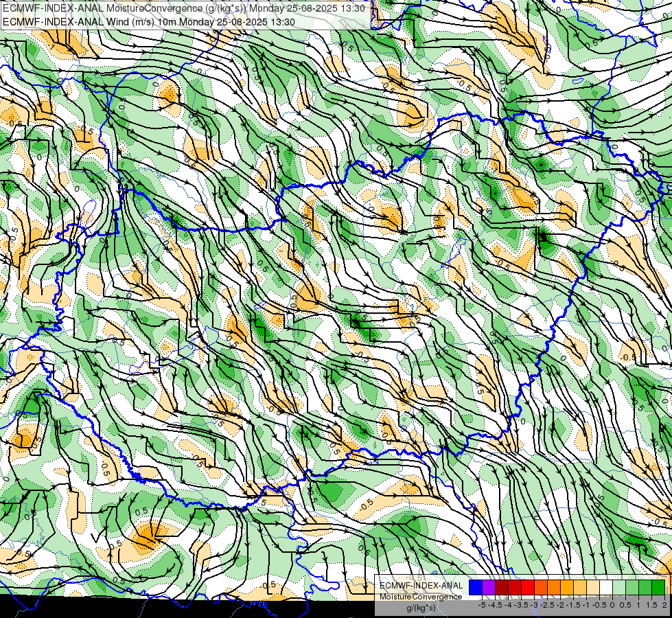Pick the medium green swatch between 1 and 1.5

tap(645, 587)
